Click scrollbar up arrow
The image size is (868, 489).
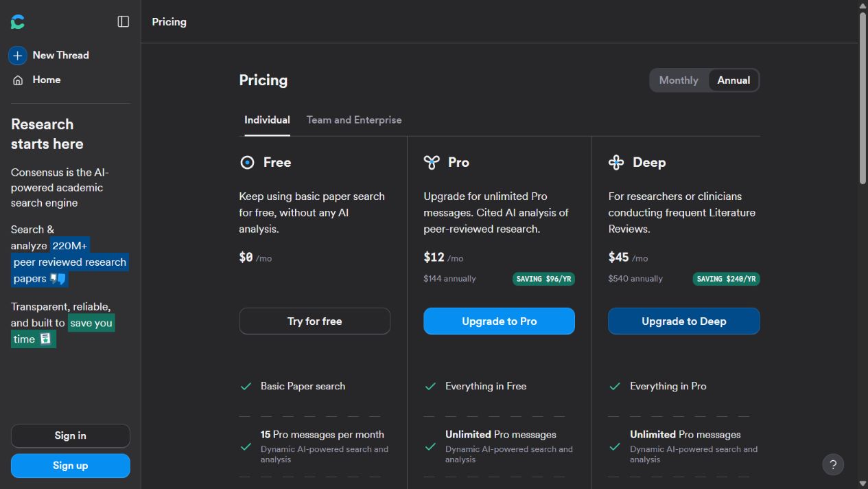863,5
